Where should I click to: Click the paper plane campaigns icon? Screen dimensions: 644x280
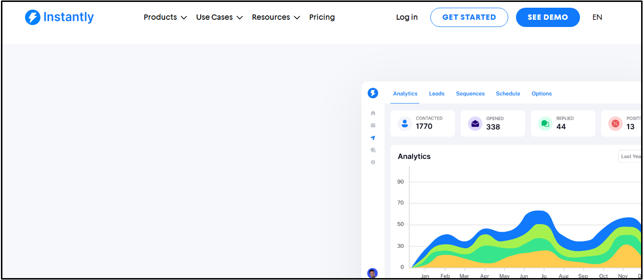click(x=373, y=138)
